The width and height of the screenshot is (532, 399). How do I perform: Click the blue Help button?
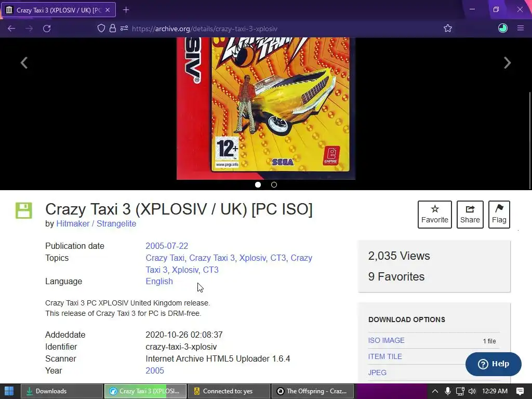[x=494, y=364]
